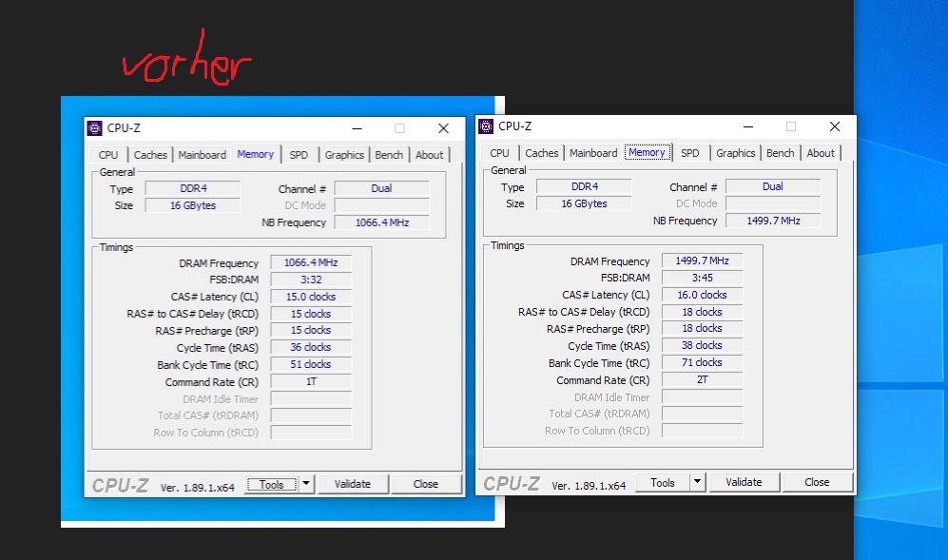Click the DDR4 type field in left window
The height and width of the screenshot is (560, 948).
[193, 188]
